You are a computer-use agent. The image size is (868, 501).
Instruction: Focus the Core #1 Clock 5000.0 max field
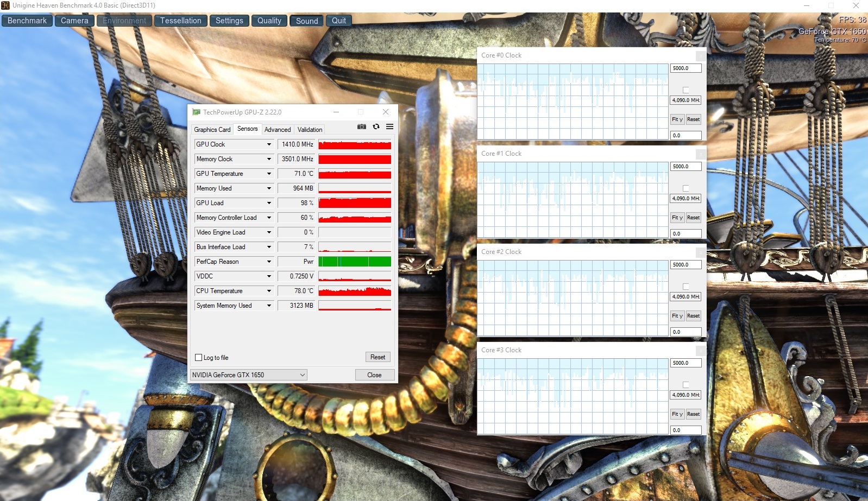click(x=686, y=167)
